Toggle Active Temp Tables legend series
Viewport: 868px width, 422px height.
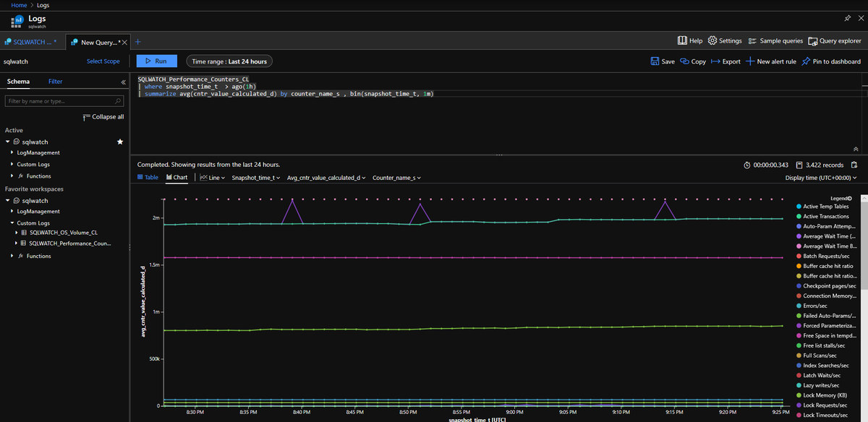822,207
